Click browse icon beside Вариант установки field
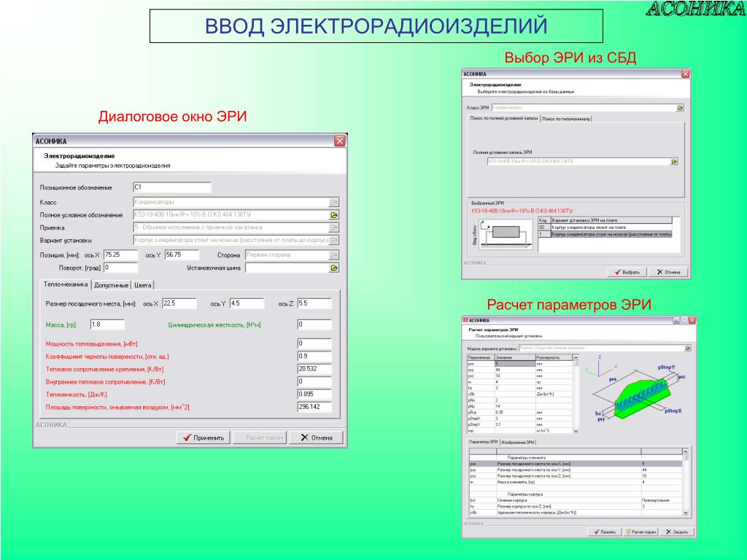Viewport: 747px width, 560px height. 334,241
